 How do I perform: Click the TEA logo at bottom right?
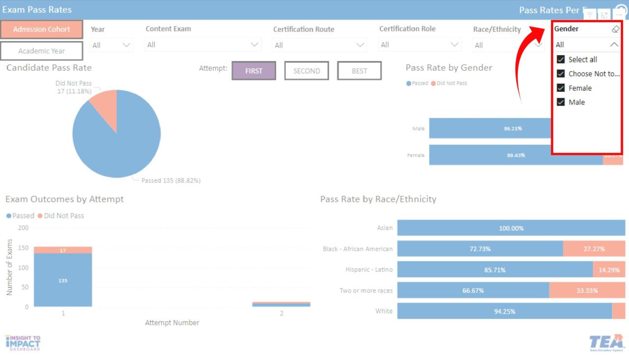pyautogui.click(x=606, y=342)
